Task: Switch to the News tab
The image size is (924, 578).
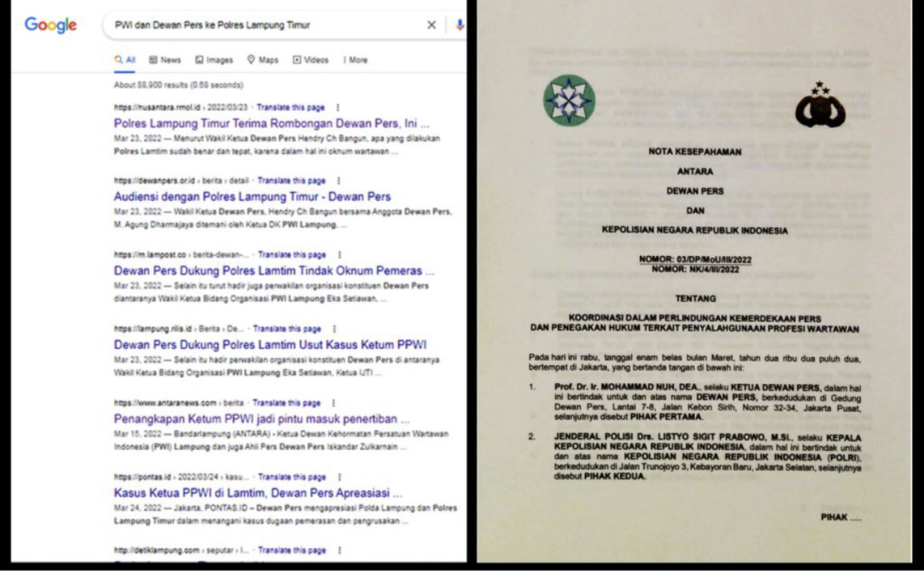Action: 165,60
